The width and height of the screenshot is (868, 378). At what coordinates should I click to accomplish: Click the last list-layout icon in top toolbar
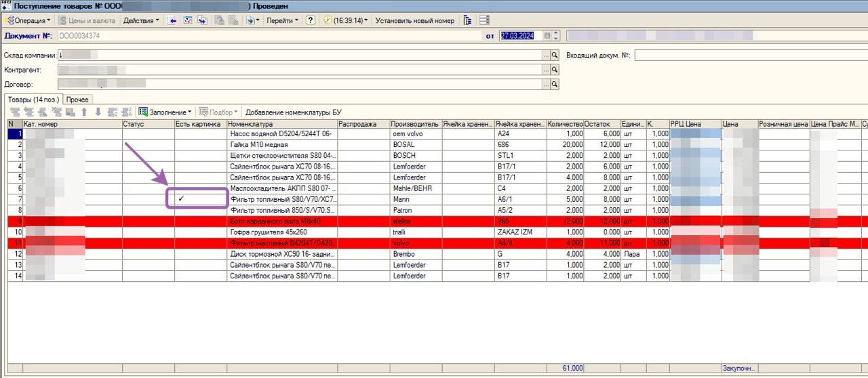484,20
